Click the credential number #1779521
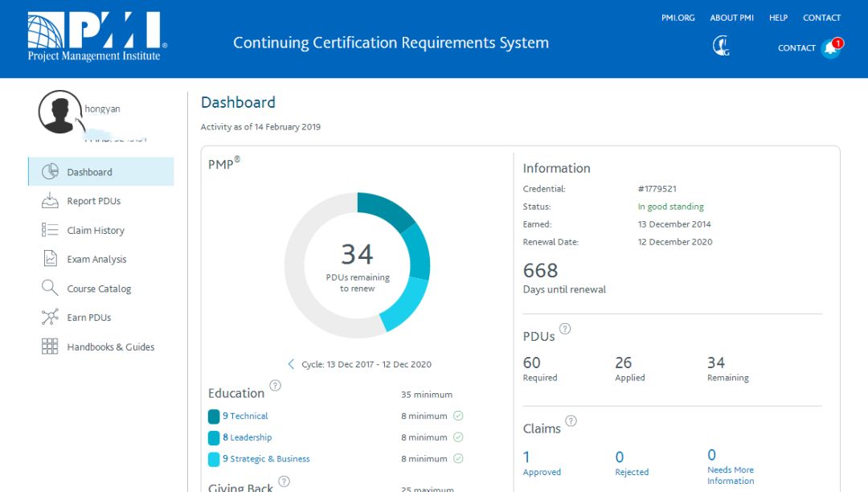This screenshot has height=492, width=868. [657, 189]
